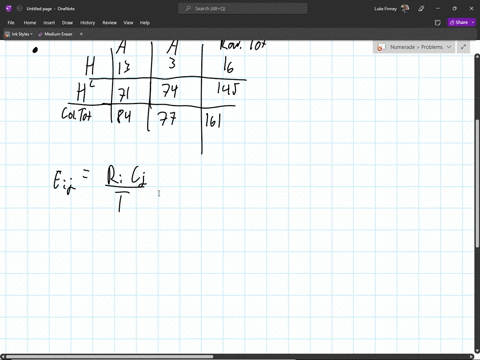Click the full page view expand icon
The height and width of the screenshot is (360, 480).
point(463,47)
